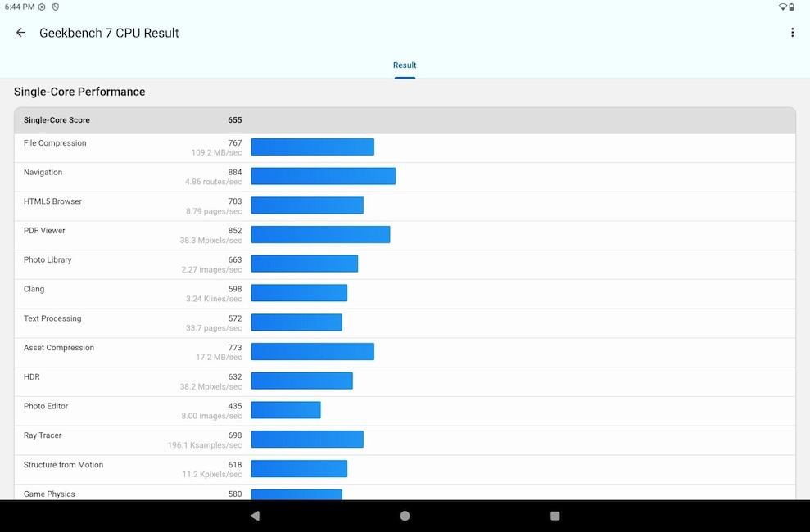Click the Game Physics row label

pyautogui.click(x=49, y=494)
